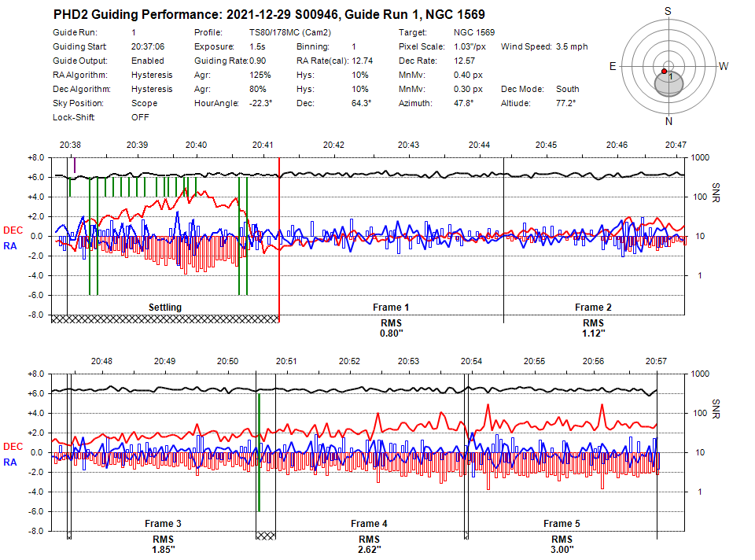Click the 20:47 time label on upper axis
Viewport: 755px width, 560px height.
click(676, 145)
